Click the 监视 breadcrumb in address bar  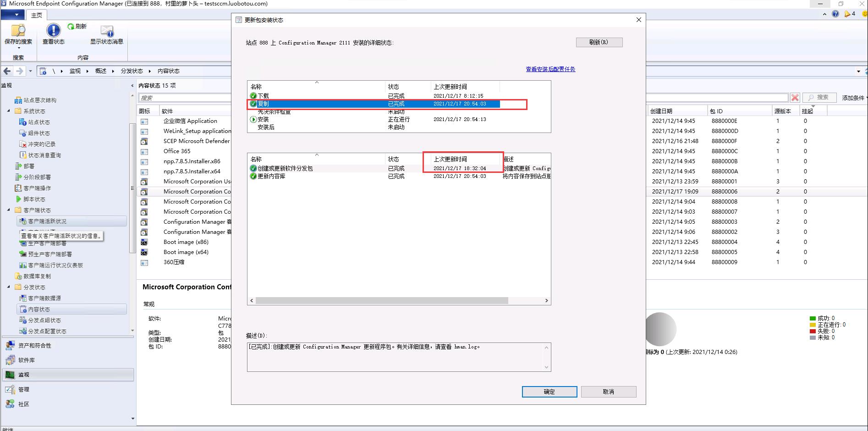pos(75,71)
